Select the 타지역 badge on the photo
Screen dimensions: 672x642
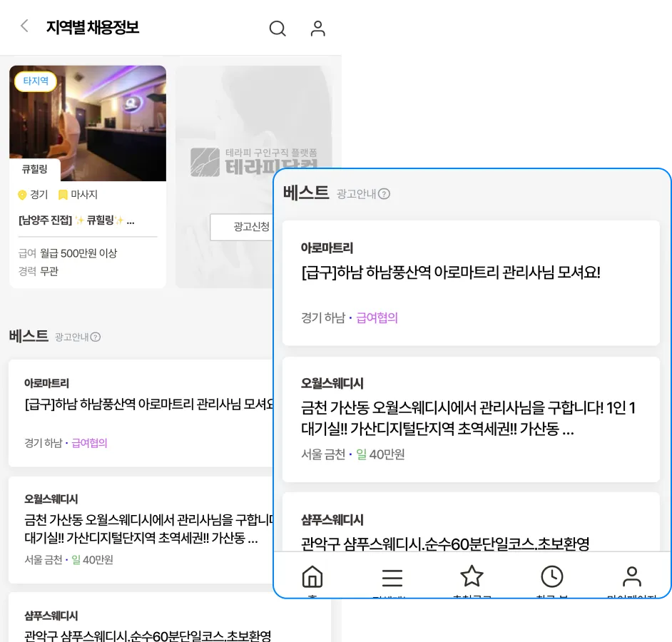[36, 81]
